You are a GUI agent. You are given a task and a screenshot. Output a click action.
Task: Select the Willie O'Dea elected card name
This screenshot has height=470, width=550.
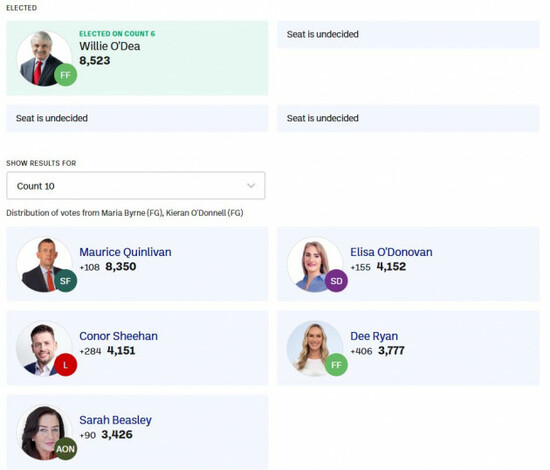tap(109, 46)
